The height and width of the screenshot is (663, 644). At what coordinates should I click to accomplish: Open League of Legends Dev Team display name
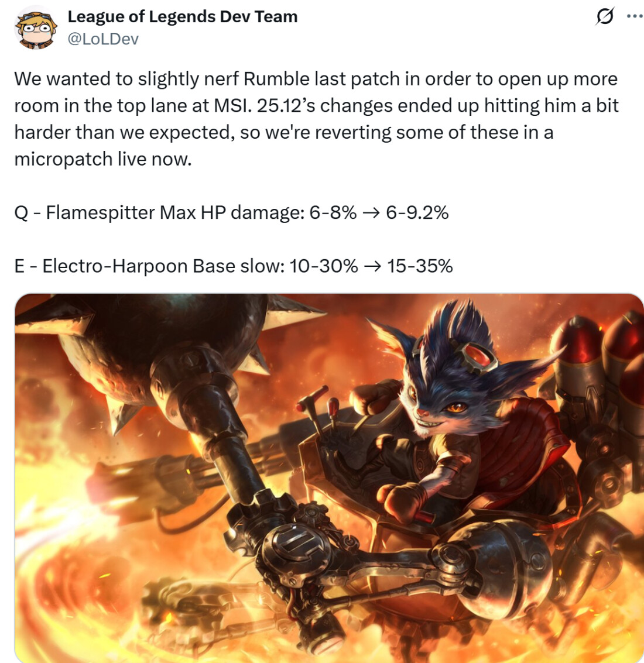[x=182, y=16]
